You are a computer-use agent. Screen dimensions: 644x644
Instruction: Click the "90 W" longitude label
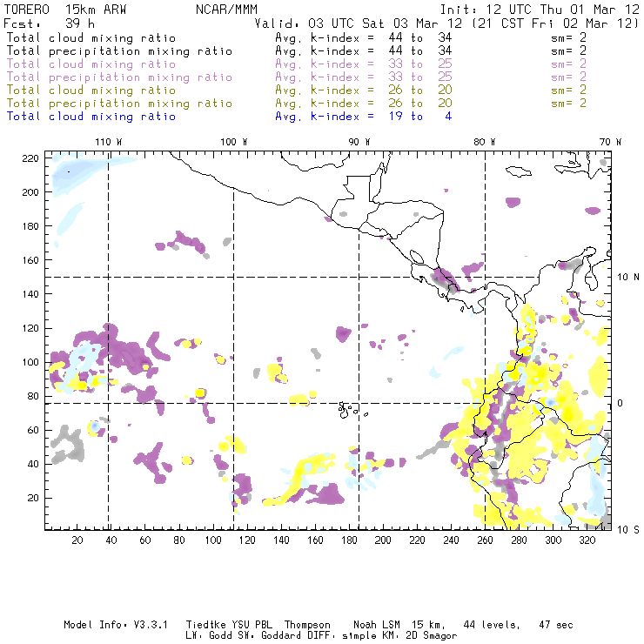(359, 142)
